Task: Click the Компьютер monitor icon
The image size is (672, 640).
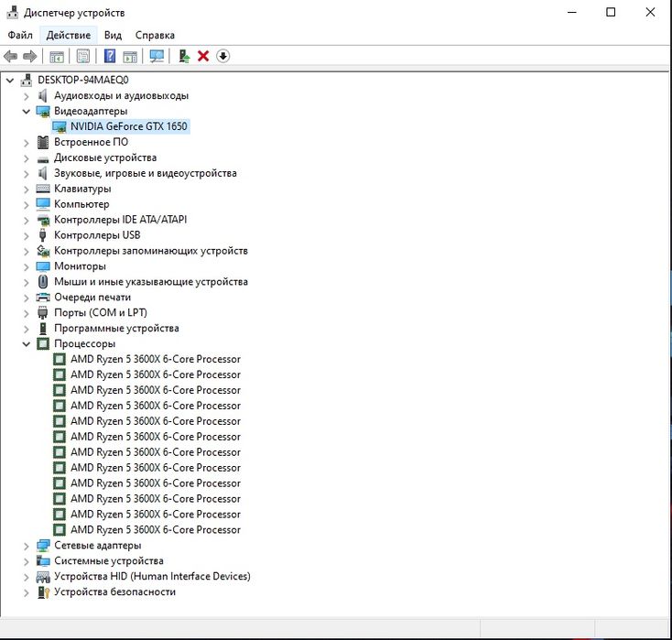Action: [x=43, y=204]
